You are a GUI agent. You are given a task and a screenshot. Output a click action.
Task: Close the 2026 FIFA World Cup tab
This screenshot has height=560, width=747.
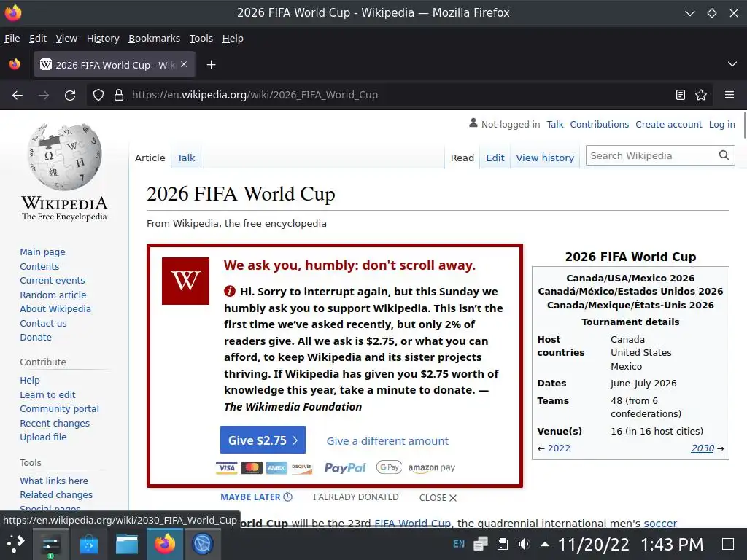(184, 64)
